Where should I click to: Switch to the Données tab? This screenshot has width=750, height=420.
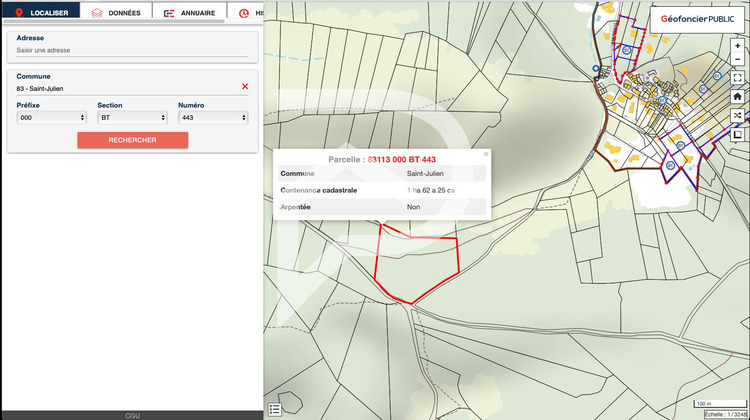tap(116, 13)
